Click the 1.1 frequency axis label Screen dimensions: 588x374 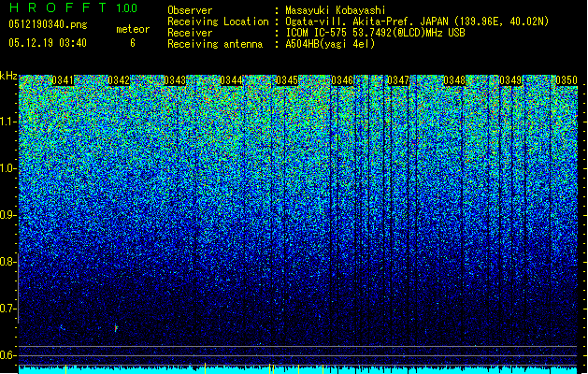[x=8, y=122]
